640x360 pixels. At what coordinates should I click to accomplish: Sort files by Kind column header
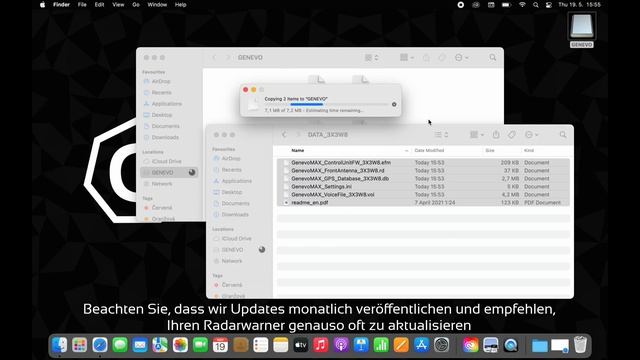click(529, 151)
